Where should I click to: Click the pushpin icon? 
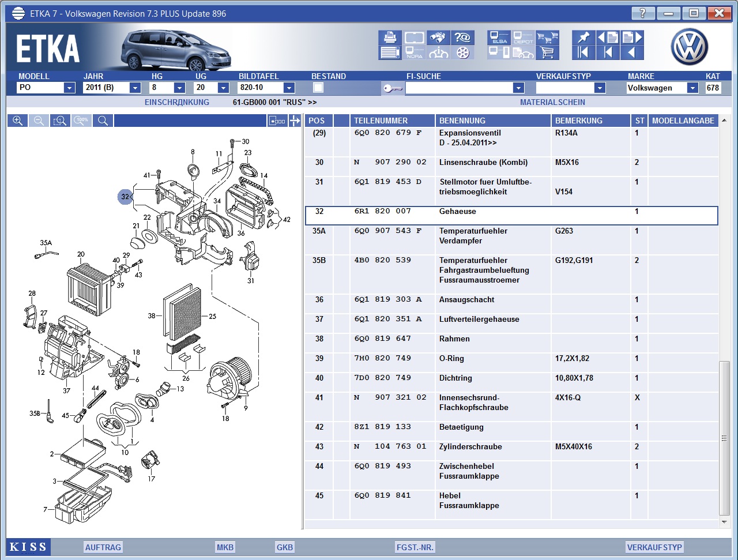583,37
